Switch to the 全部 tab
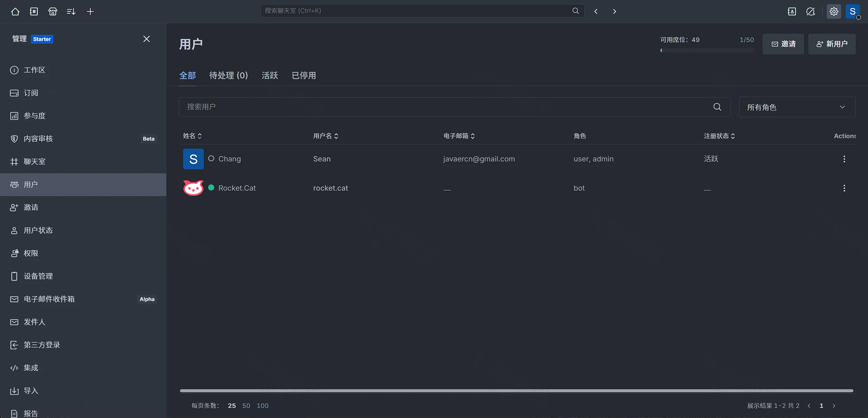 (188, 75)
